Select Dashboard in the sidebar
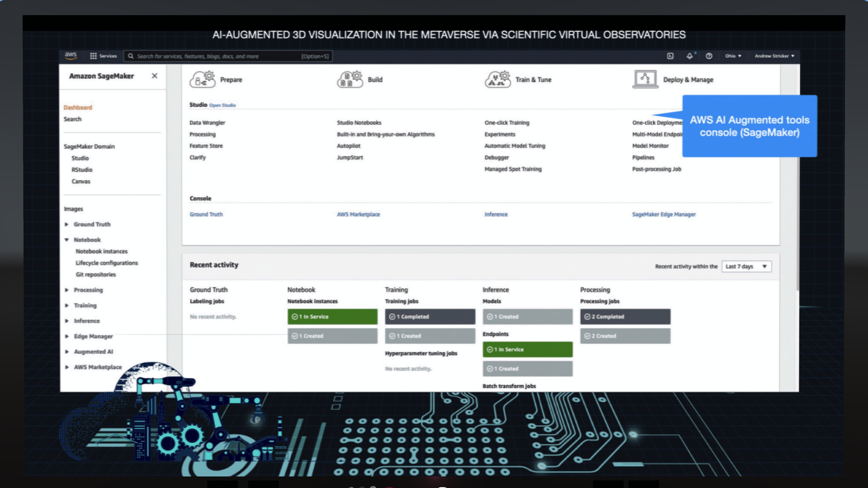The height and width of the screenshot is (488, 868). (x=78, y=108)
